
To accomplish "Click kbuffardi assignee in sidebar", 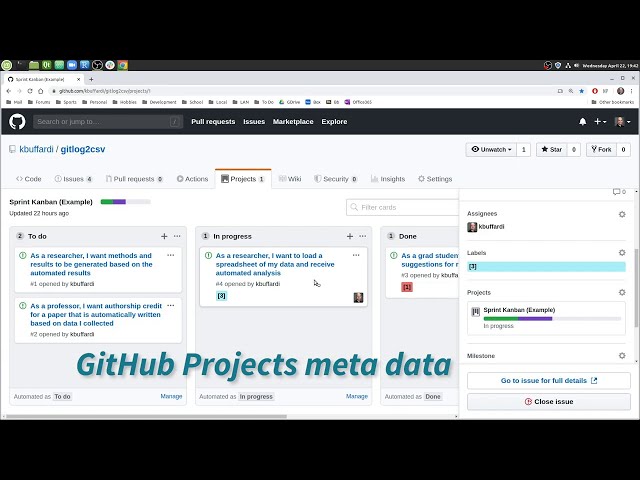I will click(491, 227).
